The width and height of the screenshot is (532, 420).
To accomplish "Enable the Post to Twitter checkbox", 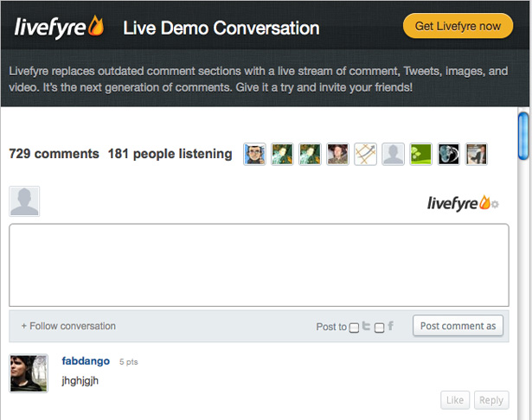I will pos(354,328).
